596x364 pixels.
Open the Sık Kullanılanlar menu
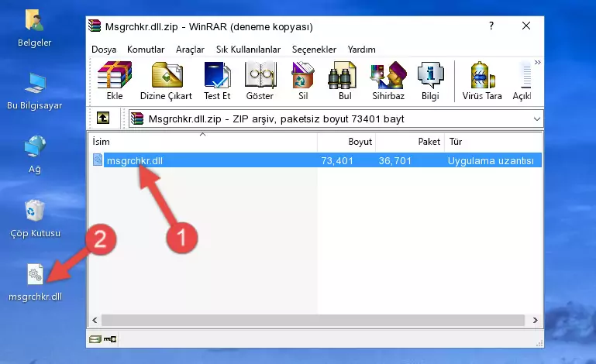tap(248, 50)
